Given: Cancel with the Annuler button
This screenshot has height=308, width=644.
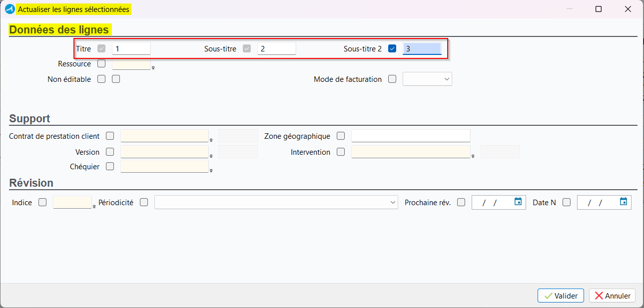Looking at the screenshot, I should pos(613,296).
